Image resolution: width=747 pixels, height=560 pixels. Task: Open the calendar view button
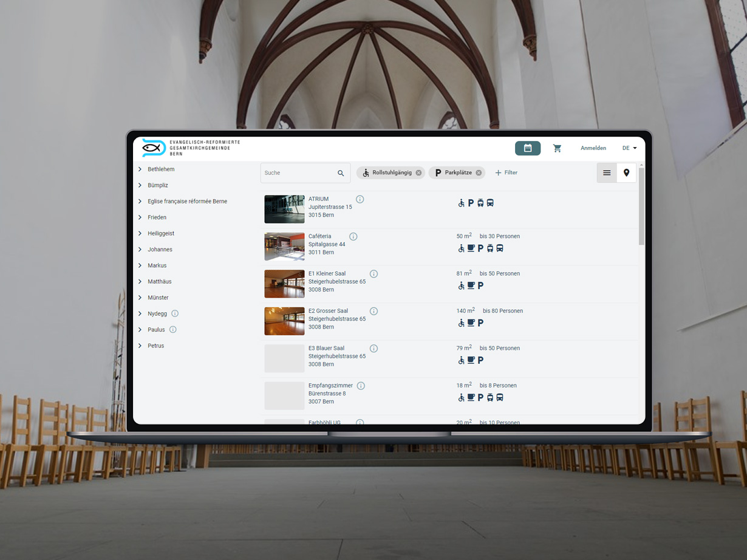[527, 148]
